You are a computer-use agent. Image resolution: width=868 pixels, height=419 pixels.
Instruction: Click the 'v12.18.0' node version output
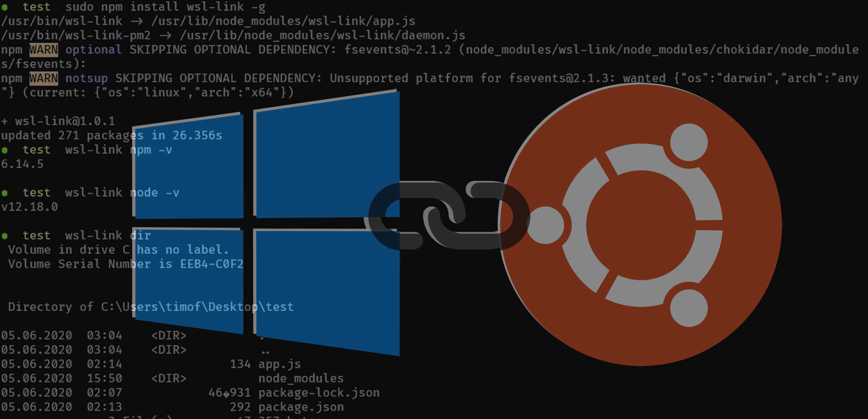tap(29, 207)
